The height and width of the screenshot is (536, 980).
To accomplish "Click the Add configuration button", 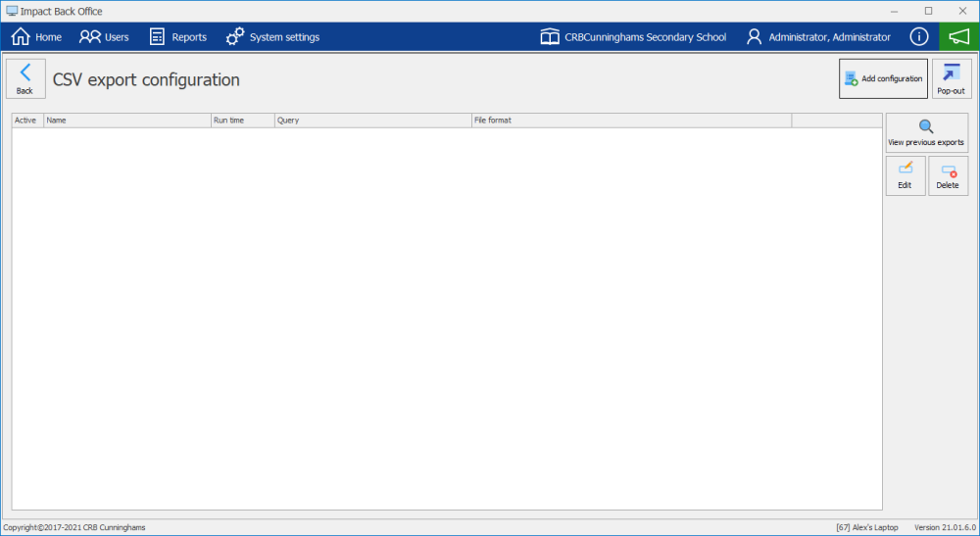I will pos(883,78).
